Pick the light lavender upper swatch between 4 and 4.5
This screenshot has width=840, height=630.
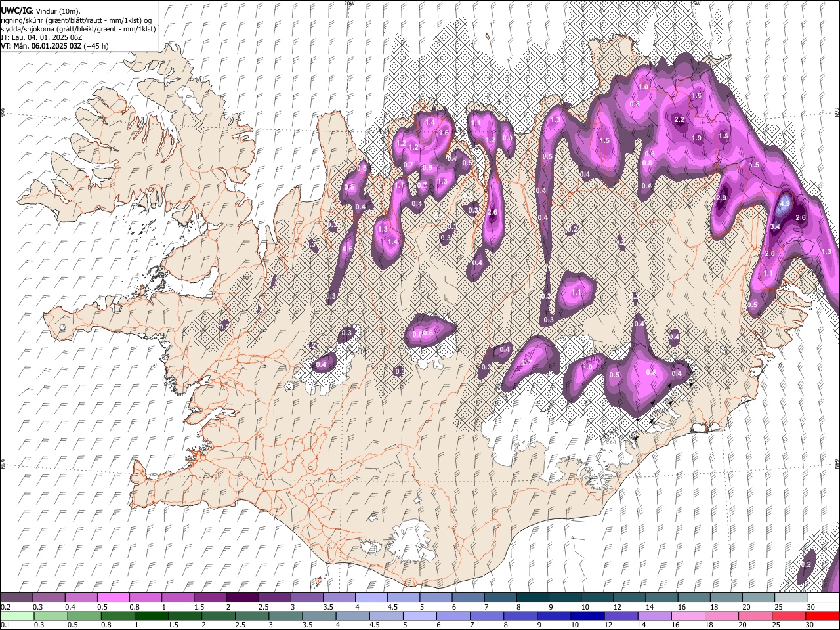pos(370,598)
